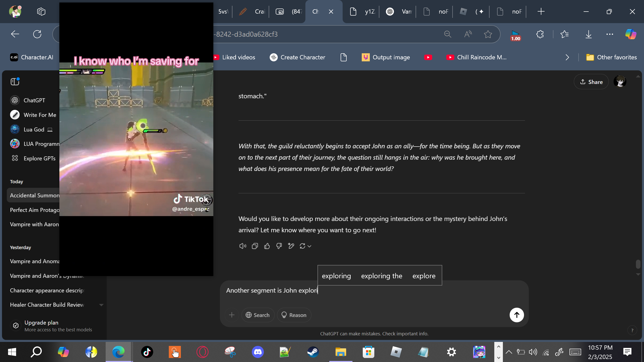Screen dimensions: 644x362
Task: Select the 'exploring the' suggestion
Action: click(382, 276)
